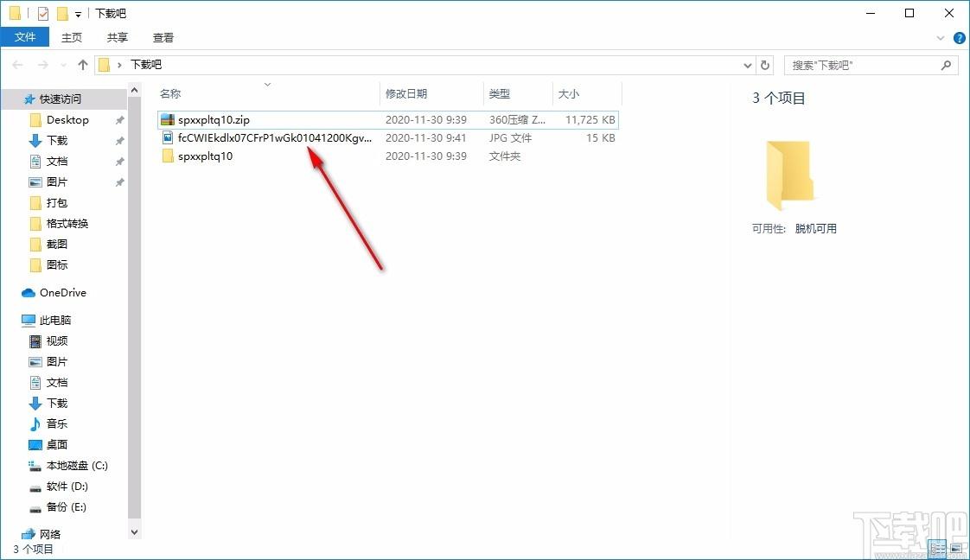This screenshot has width=970, height=560.
Task: Open the recent locations dropdown arrow
Action: click(63, 65)
